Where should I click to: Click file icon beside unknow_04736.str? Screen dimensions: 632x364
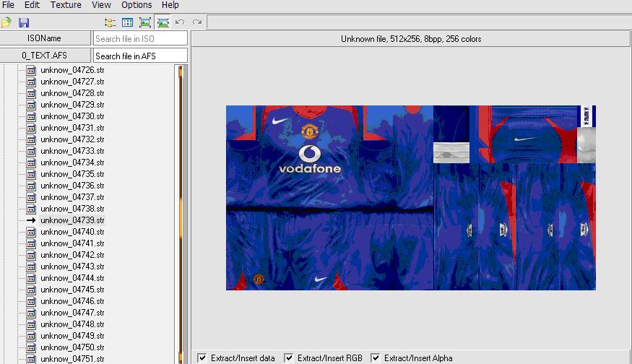coord(31,186)
